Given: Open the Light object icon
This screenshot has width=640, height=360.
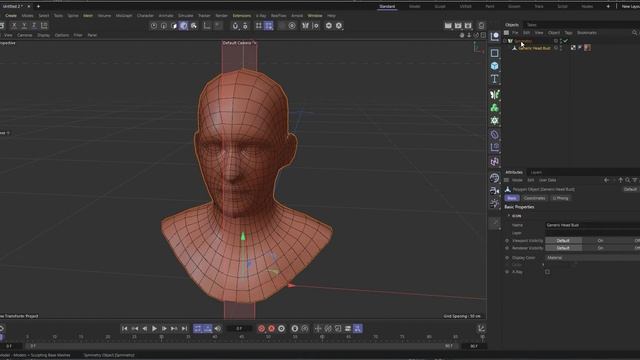Looking at the screenshot, I should point(494,203).
